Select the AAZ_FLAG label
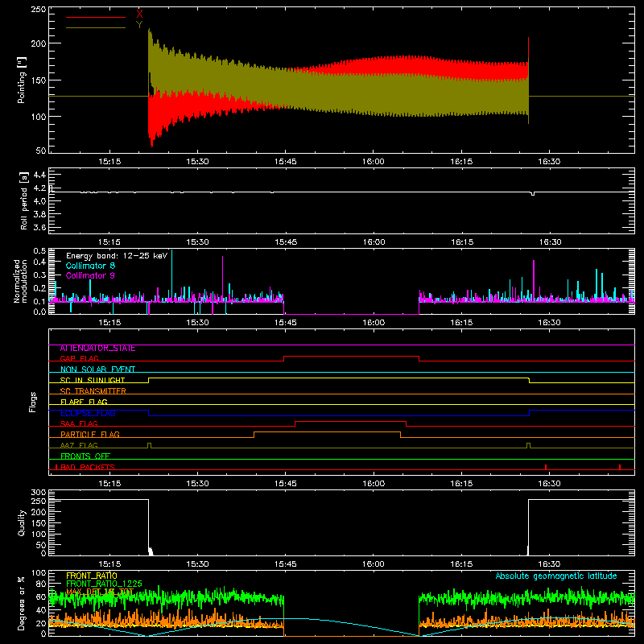644x644 pixels. 79,445
